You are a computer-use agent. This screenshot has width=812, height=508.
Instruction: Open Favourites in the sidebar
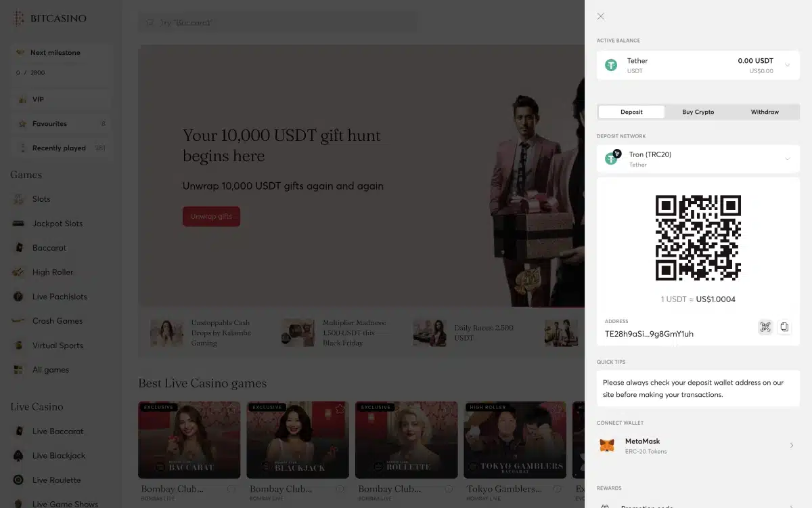(61, 124)
